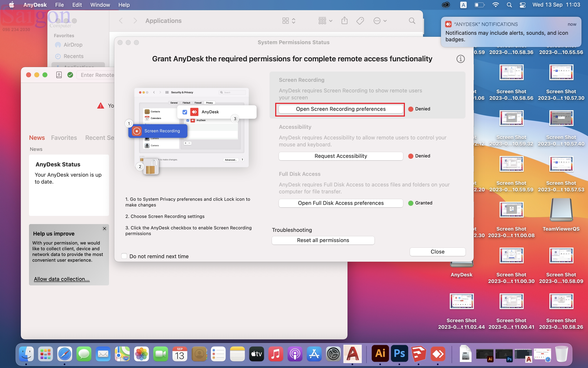Image resolution: width=588 pixels, height=368 pixels.
Task: Open Wi-Fi status in menu bar
Action: click(496, 5)
